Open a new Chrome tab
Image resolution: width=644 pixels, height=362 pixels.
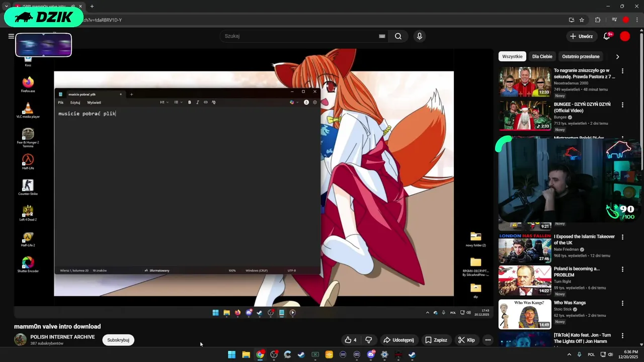(x=92, y=7)
